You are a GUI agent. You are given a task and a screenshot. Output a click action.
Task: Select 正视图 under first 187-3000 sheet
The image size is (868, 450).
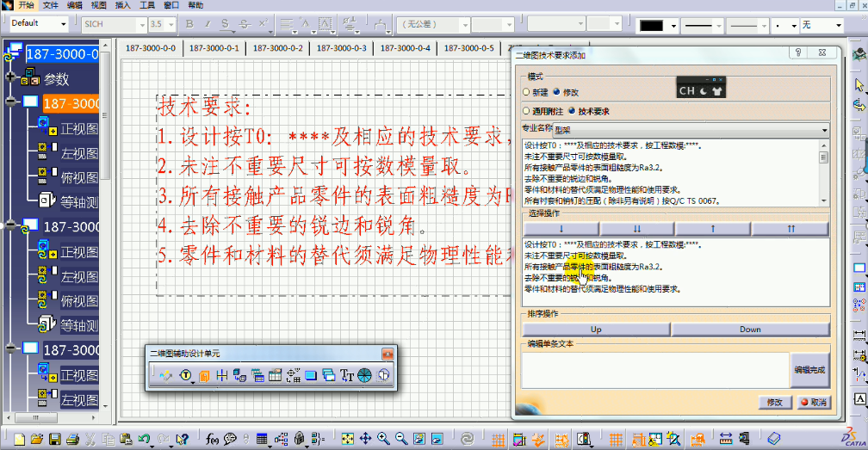(x=80, y=128)
